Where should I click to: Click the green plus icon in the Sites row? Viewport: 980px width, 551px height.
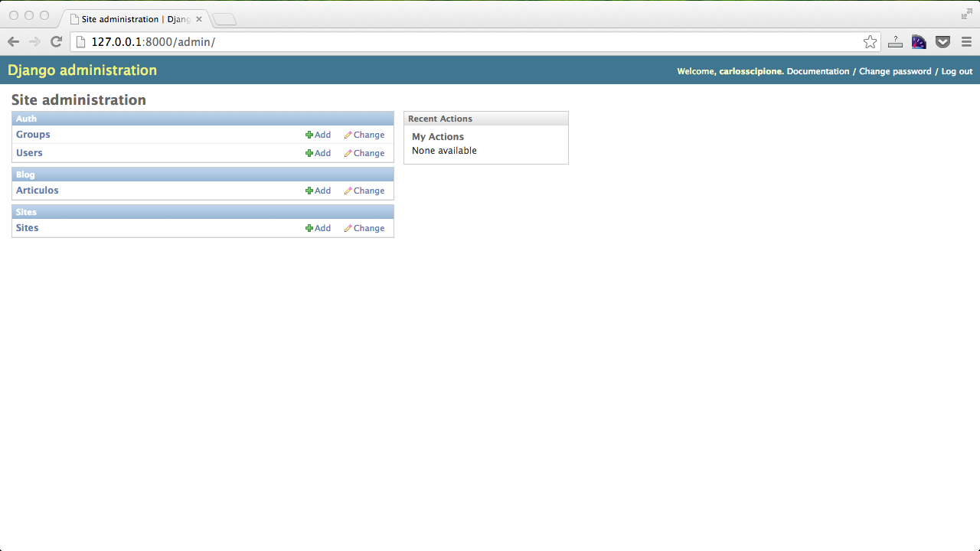pyautogui.click(x=309, y=228)
